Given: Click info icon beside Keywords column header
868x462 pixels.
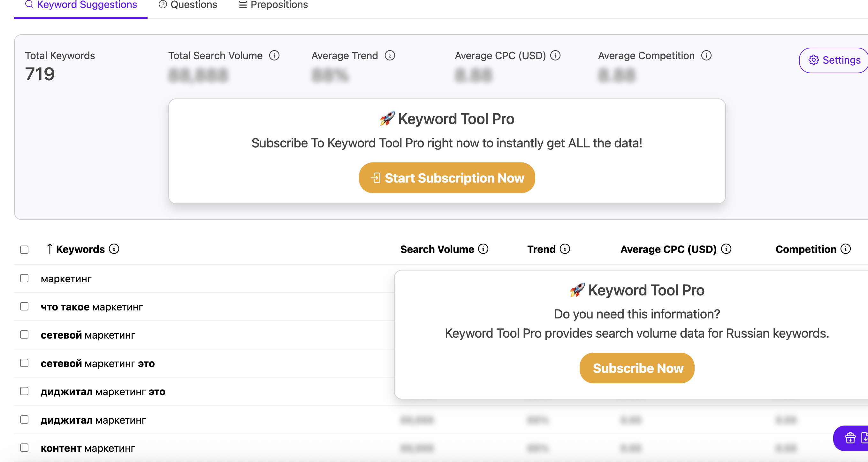Looking at the screenshot, I should 114,249.
